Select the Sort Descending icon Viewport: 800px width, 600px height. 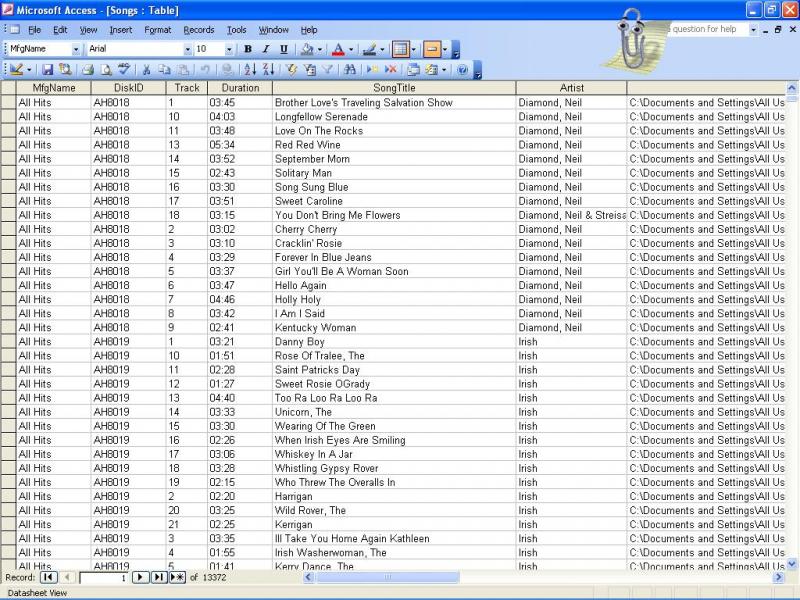(x=268, y=70)
